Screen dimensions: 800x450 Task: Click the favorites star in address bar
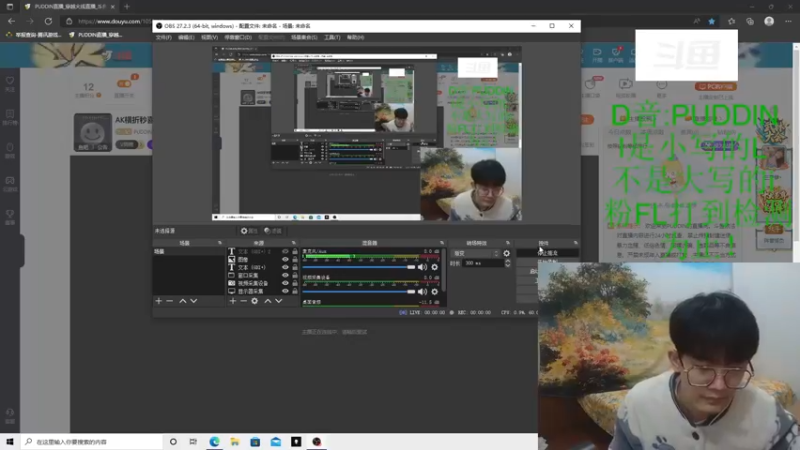tap(712, 21)
